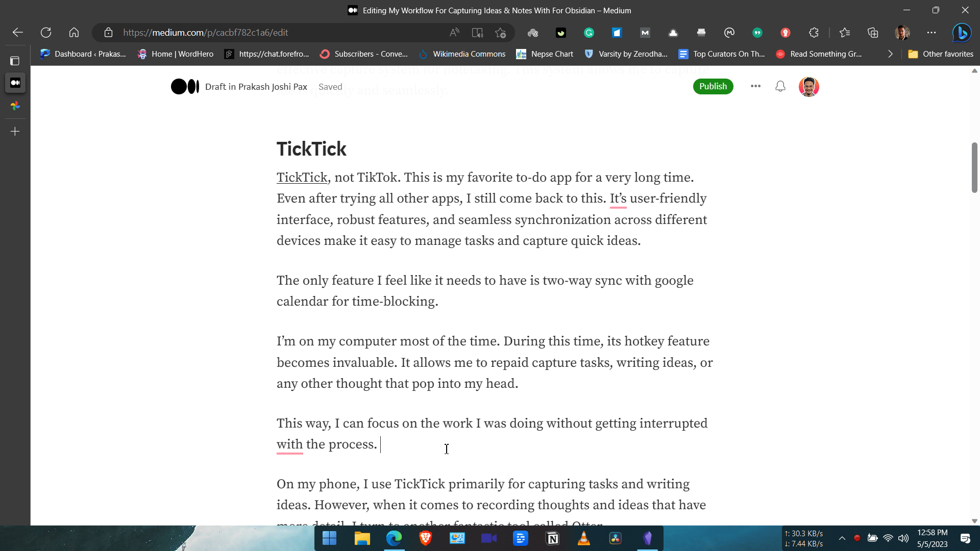
Task: Open the Bing chat sidebar icon
Action: point(962,33)
